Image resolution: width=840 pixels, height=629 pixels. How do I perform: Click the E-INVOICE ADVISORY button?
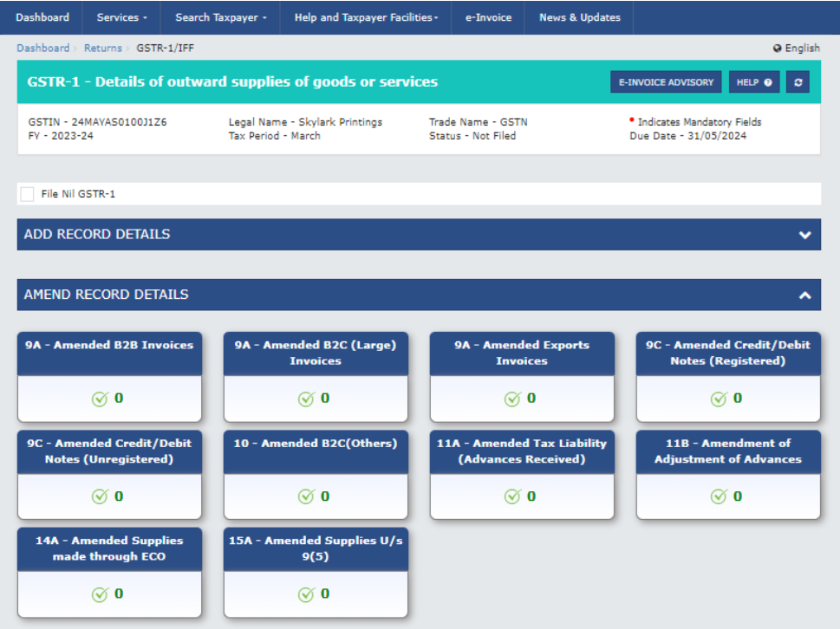(x=666, y=81)
